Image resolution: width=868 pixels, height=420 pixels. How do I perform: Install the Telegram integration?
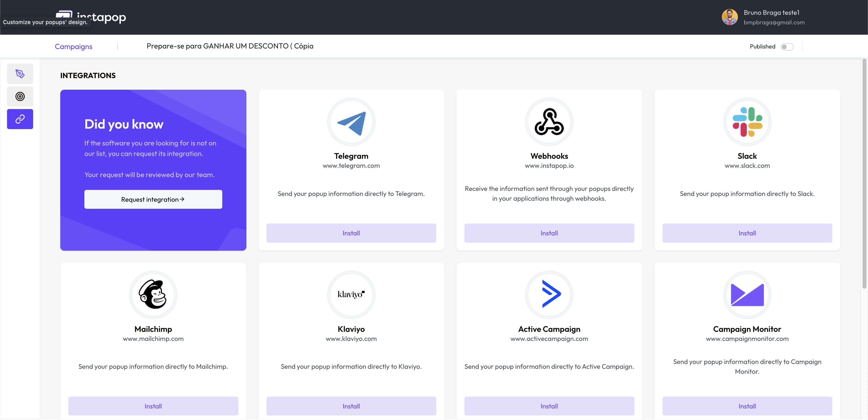[x=351, y=233]
